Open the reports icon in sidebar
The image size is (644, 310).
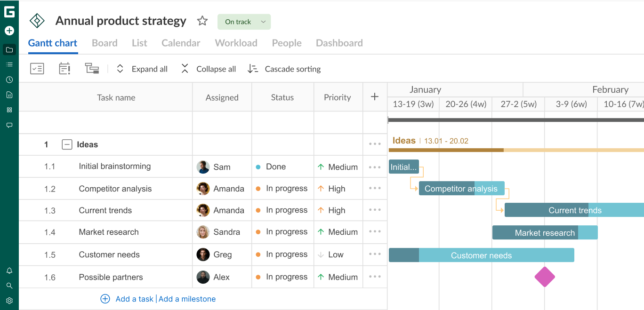coord(9,95)
